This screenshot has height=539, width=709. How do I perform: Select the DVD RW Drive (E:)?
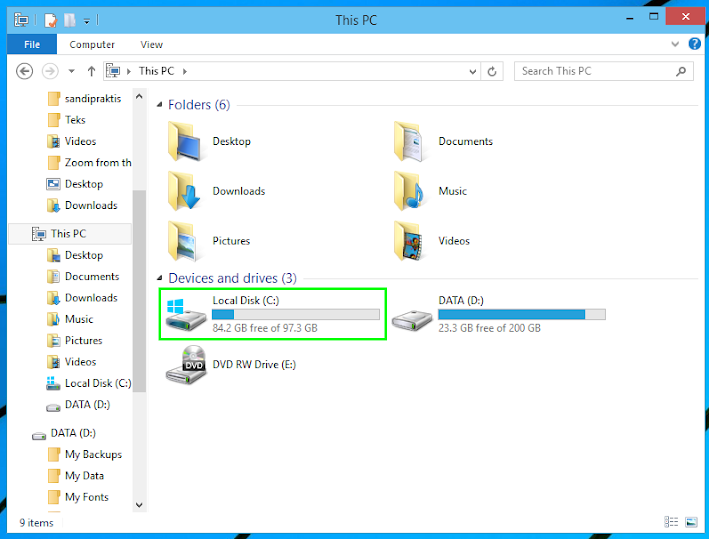pyautogui.click(x=231, y=364)
